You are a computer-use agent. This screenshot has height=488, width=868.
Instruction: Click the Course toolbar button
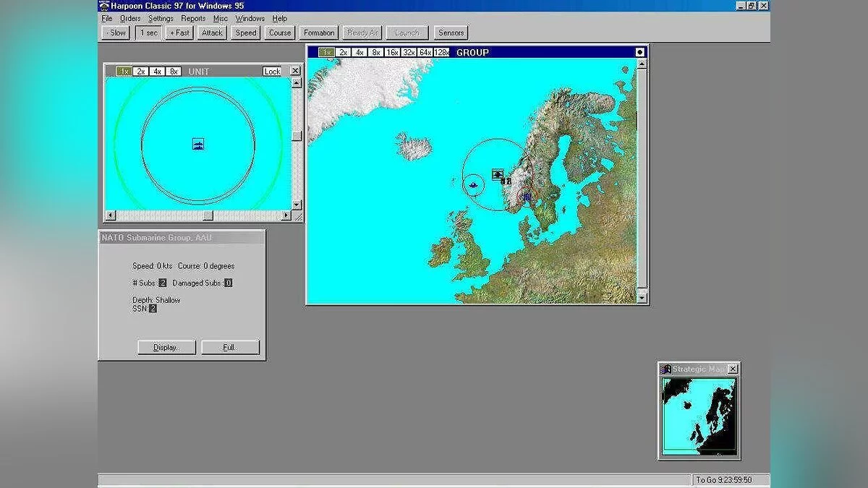coord(280,33)
